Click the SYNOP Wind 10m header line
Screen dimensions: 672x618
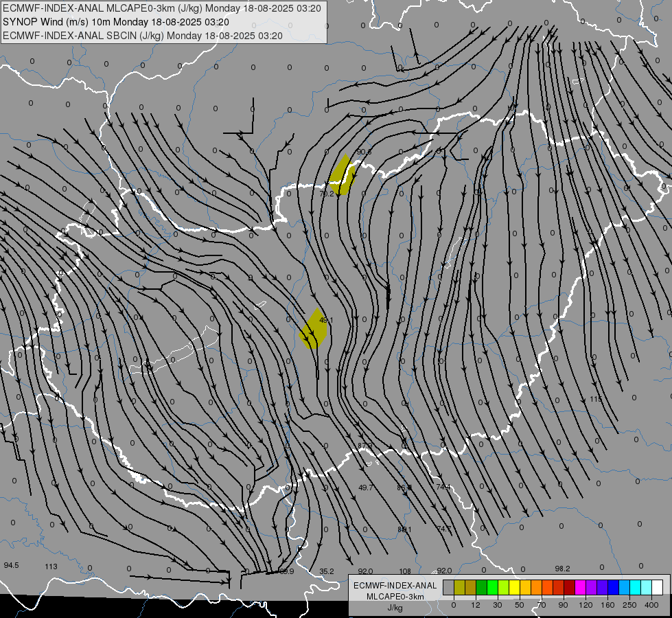(x=116, y=22)
